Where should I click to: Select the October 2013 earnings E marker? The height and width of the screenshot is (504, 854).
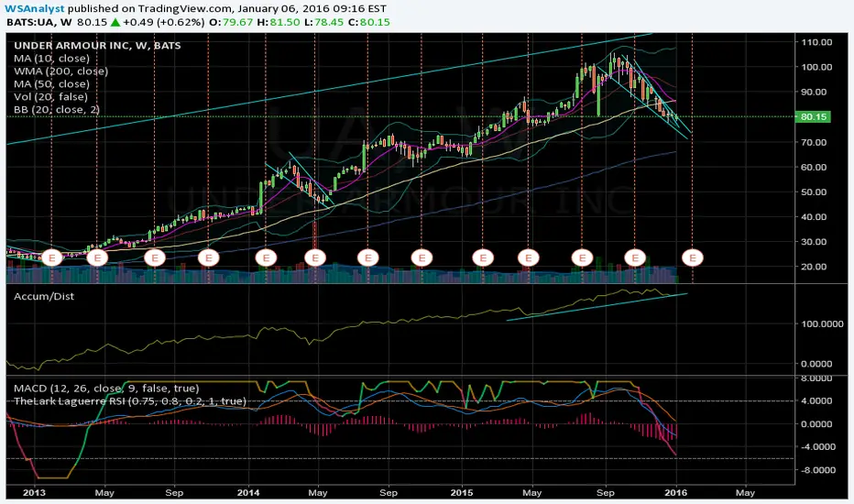208,257
